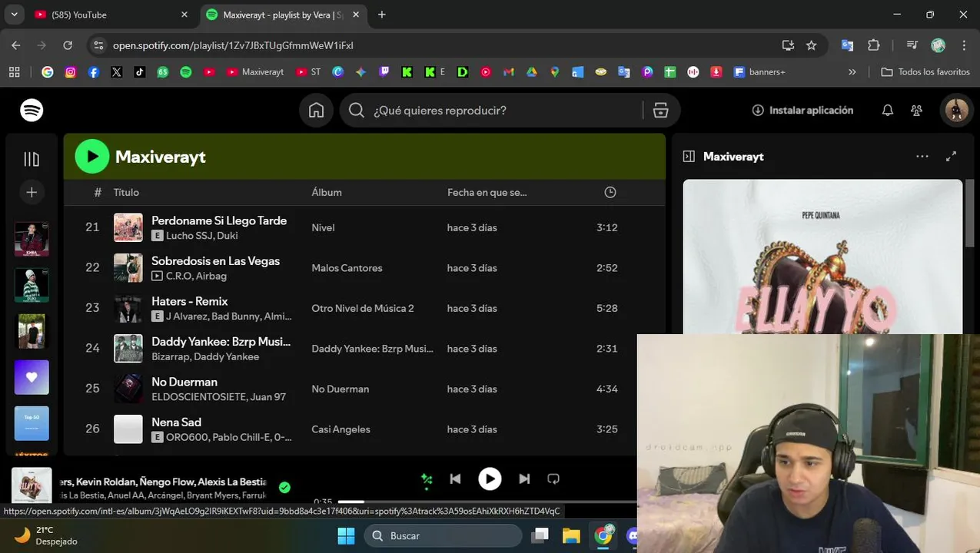The image size is (980, 553).
Task: Click Instalar aplicación
Action: pos(802,111)
